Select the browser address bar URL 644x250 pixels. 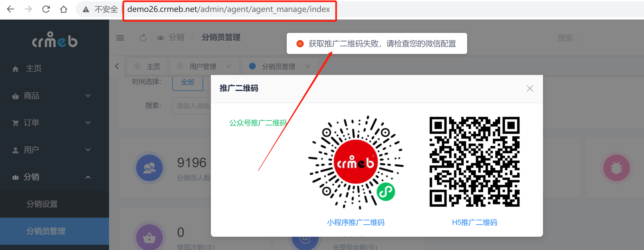point(229,9)
